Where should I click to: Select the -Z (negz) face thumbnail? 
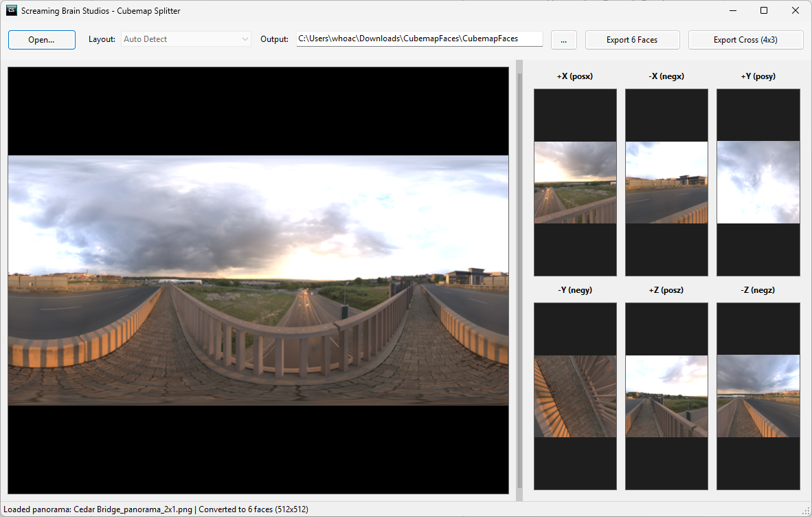758,396
